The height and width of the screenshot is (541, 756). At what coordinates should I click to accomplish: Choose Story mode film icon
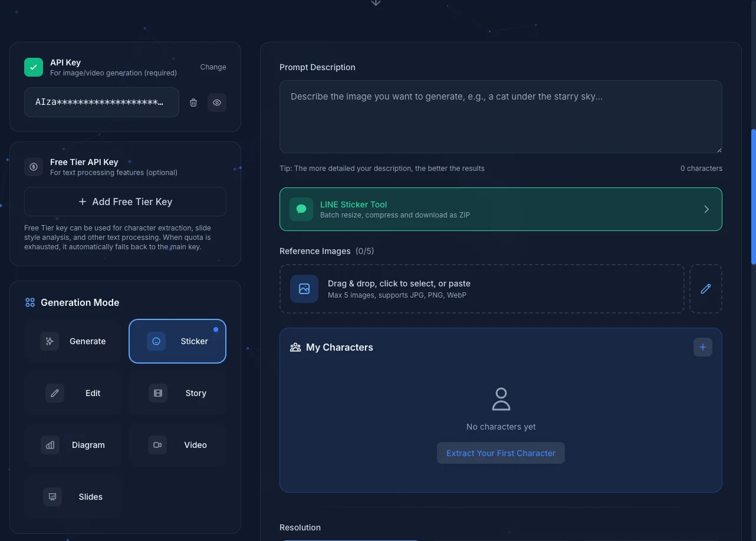click(158, 393)
